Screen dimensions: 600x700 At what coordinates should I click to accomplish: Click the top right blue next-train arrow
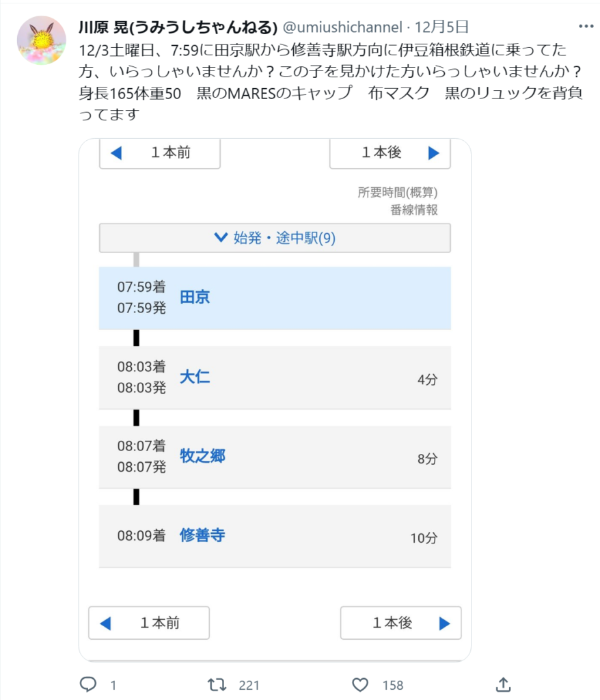[x=433, y=152]
